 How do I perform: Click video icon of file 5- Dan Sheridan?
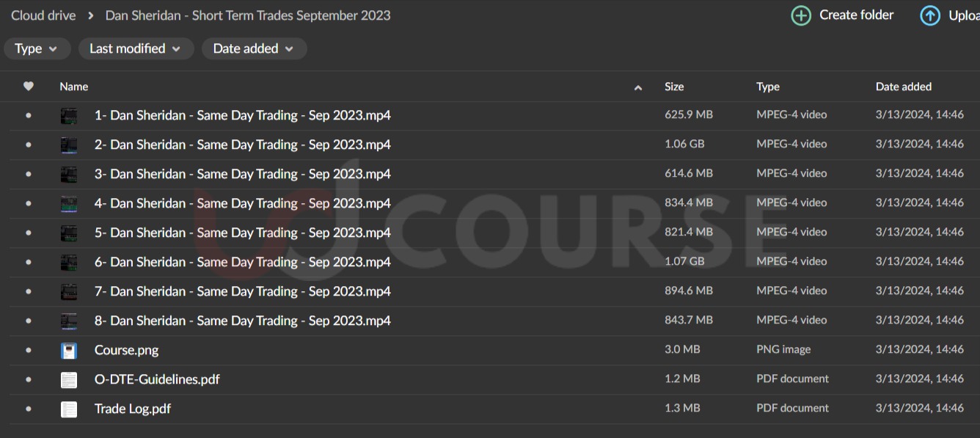pyautogui.click(x=69, y=233)
